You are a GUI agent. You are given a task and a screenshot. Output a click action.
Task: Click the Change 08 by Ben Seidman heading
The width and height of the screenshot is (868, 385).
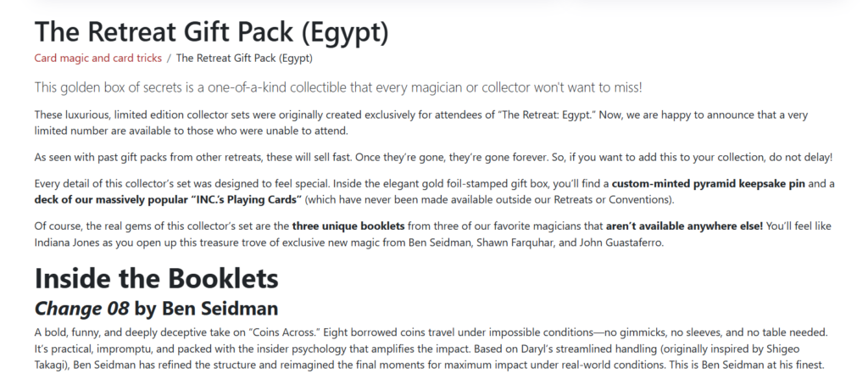pyautogui.click(x=157, y=308)
